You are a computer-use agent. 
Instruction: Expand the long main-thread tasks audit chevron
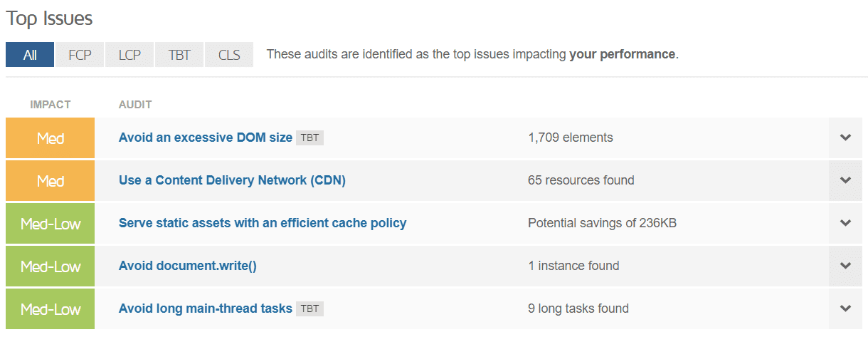pyautogui.click(x=845, y=309)
